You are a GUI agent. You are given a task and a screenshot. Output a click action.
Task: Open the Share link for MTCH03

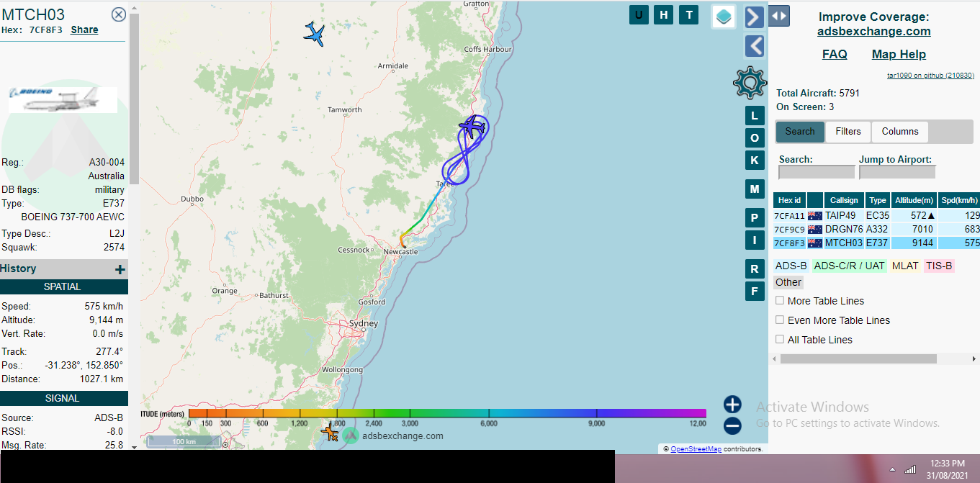coord(84,30)
